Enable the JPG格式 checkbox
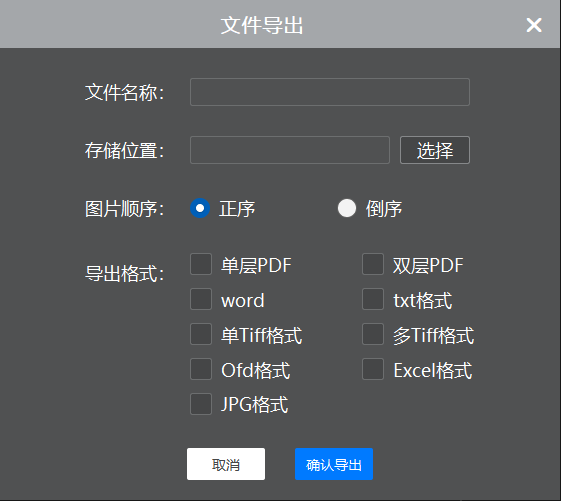Viewport: 561px width, 501px height. pos(201,404)
